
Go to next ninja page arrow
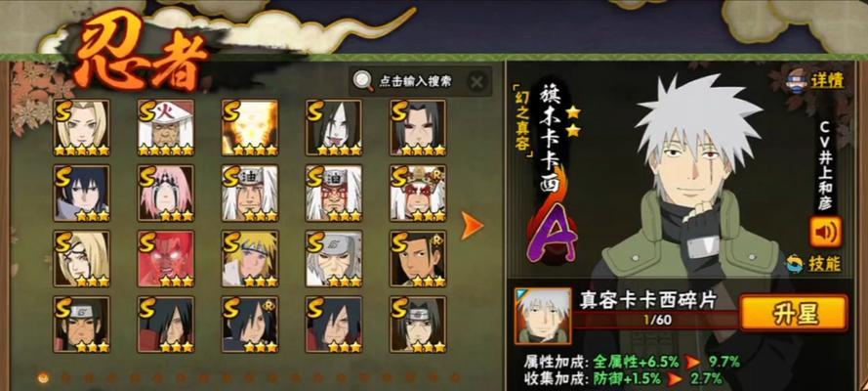click(x=473, y=226)
